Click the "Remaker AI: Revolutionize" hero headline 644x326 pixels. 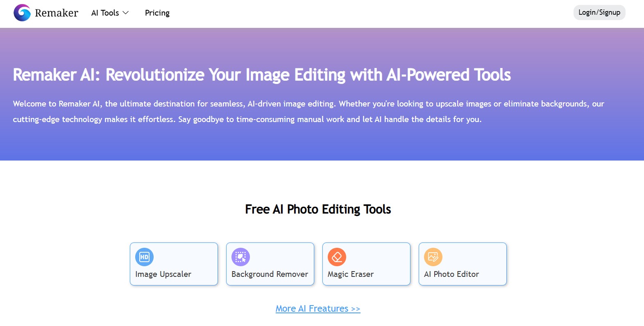[261, 75]
